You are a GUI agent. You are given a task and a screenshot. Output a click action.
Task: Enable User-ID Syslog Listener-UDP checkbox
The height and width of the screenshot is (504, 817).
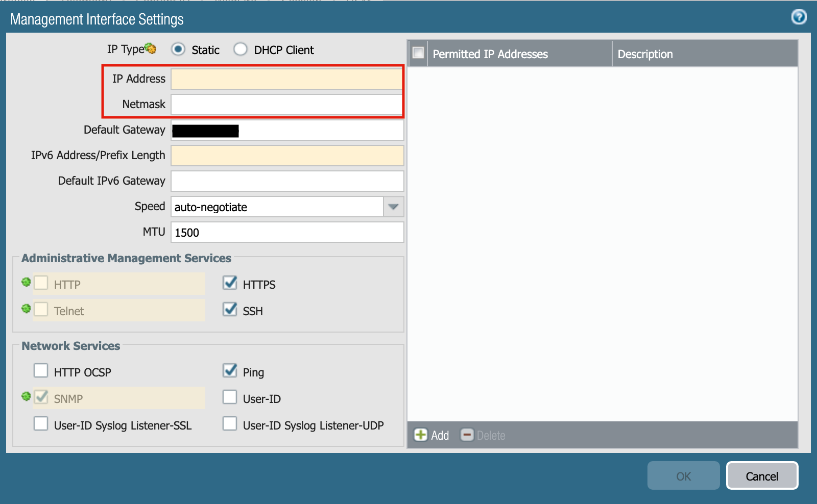230,423
